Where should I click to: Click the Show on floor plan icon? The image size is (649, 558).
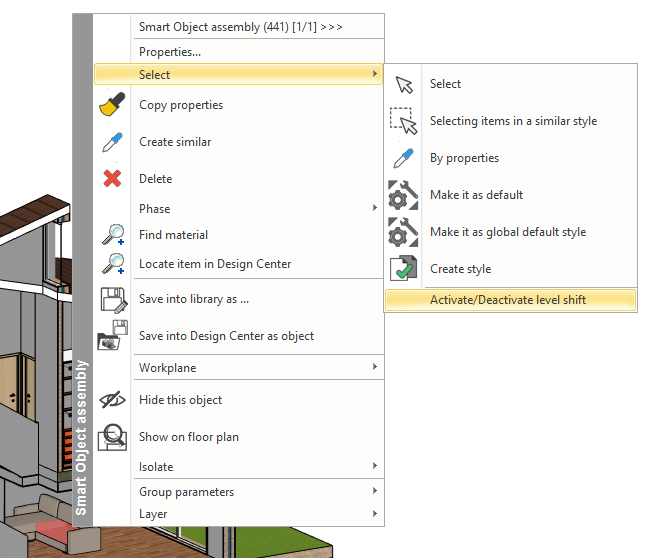pos(112,437)
